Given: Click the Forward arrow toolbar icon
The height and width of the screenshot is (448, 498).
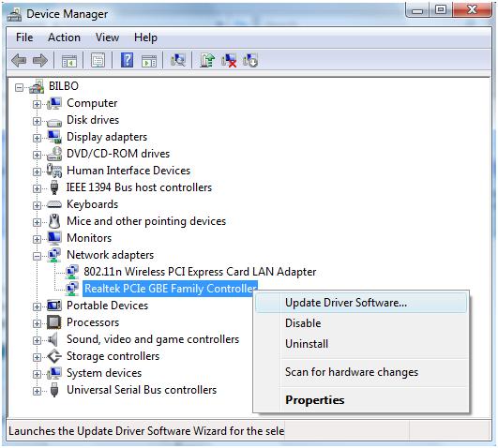Looking at the screenshot, I should 40,60.
